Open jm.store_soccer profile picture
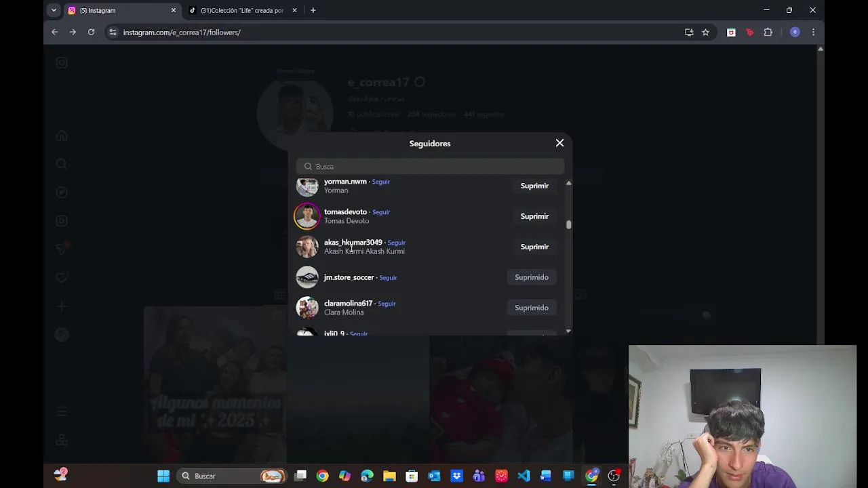 pyautogui.click(x=307, y=277)
